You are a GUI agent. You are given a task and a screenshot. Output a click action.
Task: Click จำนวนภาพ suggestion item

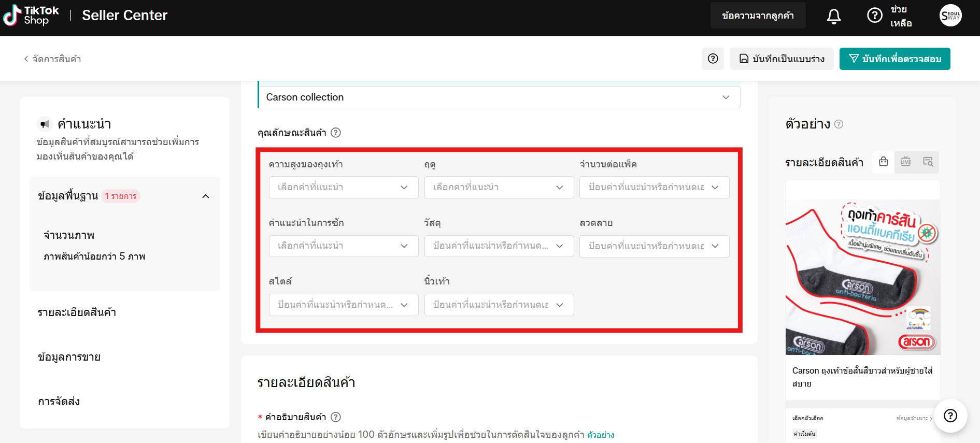pos(69,235)
